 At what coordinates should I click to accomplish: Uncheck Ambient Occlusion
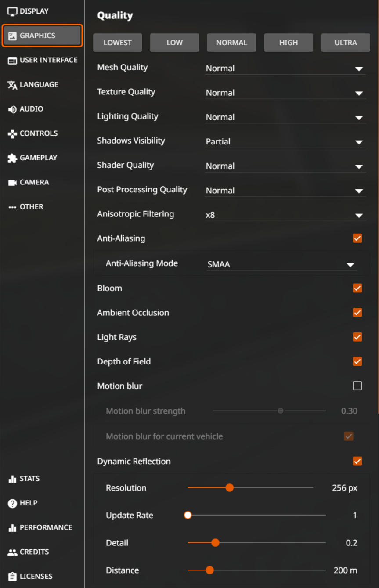pos(357,313)
